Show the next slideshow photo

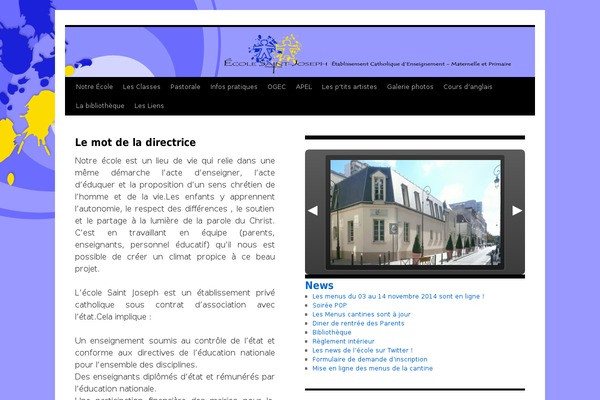(x=517, y=211)
